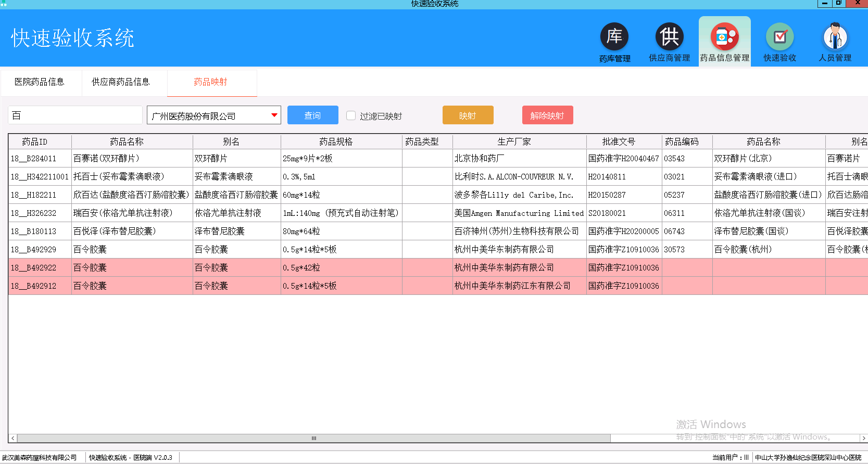Maximize the 快速验收系统 window

[838, 3]
